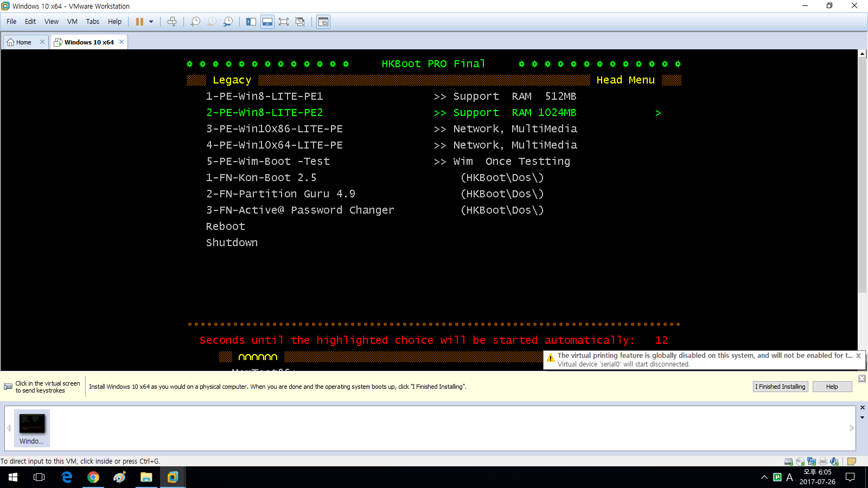Select 4-PE-Win10x64-LITE-PE boot entry
The image size is (868, 488).
point(275,145)
